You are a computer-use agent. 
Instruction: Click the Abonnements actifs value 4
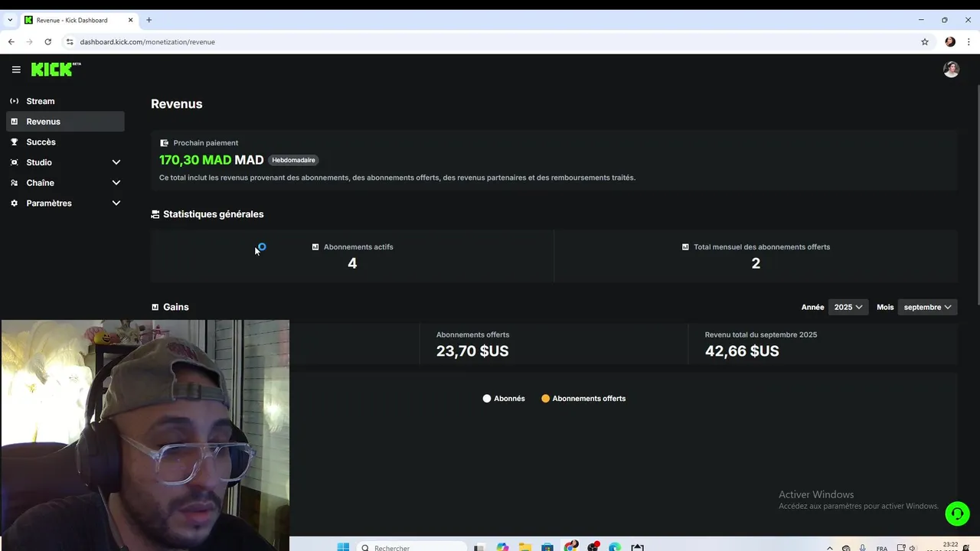[352, 263]
